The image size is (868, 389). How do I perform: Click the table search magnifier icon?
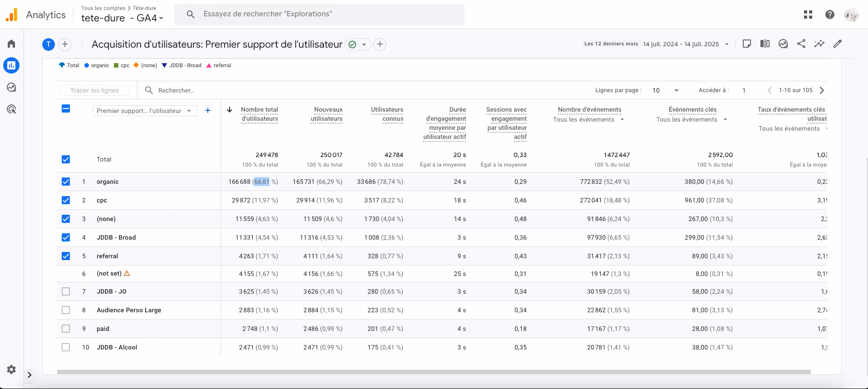click(x=149, y=90)
